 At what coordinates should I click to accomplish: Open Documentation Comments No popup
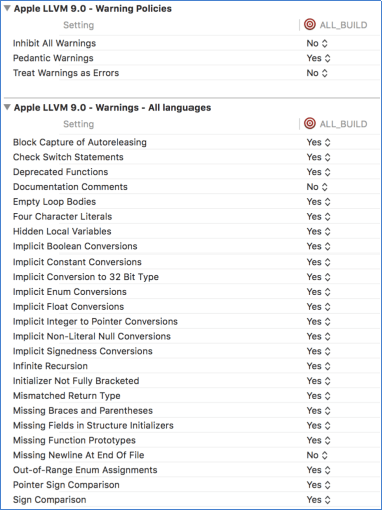click(x=317, y=187)
